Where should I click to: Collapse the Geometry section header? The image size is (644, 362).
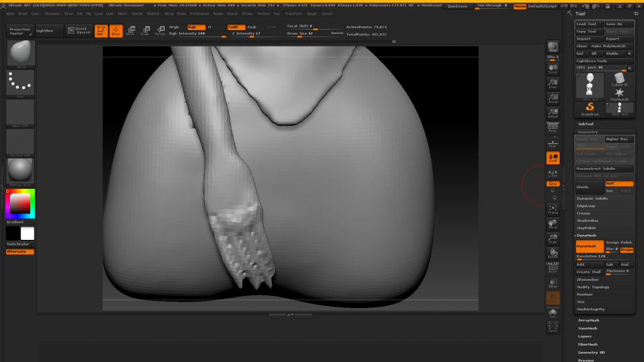point(588,132)
